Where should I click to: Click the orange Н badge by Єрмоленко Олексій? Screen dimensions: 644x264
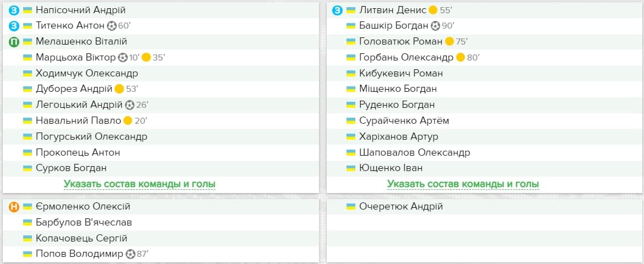14,207
